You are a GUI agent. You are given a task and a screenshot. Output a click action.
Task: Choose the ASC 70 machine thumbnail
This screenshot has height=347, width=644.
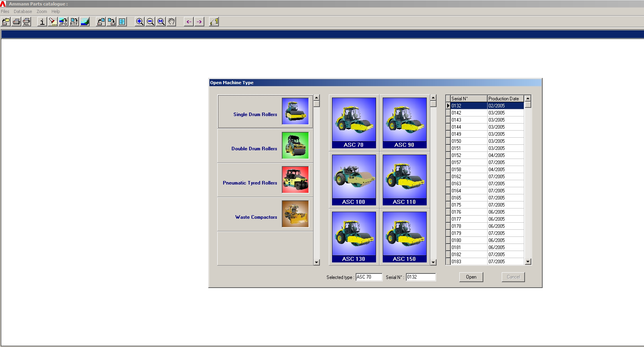click(354, 123)
